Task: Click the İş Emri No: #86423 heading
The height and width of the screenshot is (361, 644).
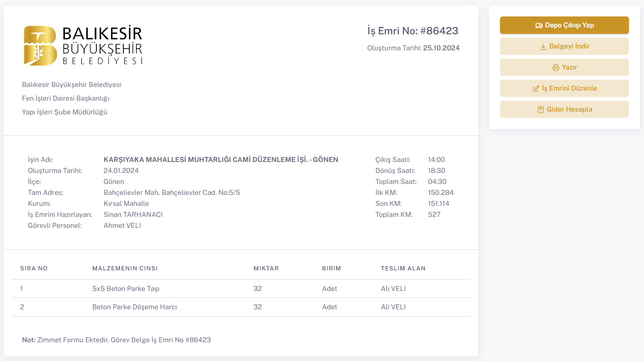Action: tap(413, 31)
